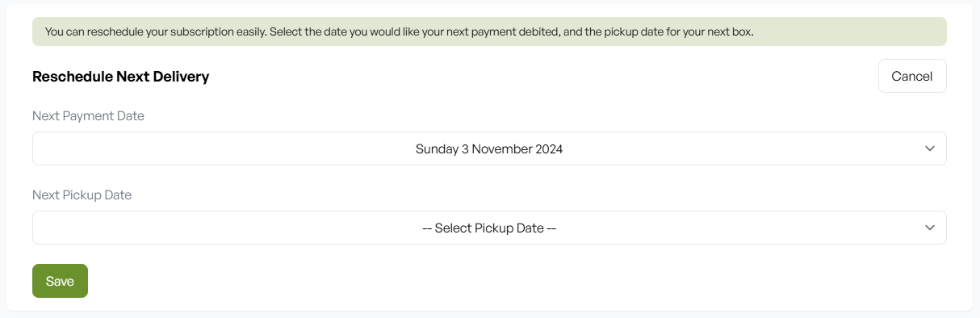This screenshot has height=318, width=980.
Task: Dismiss rescheduling with Cancel
Action: tap(912, 76)
